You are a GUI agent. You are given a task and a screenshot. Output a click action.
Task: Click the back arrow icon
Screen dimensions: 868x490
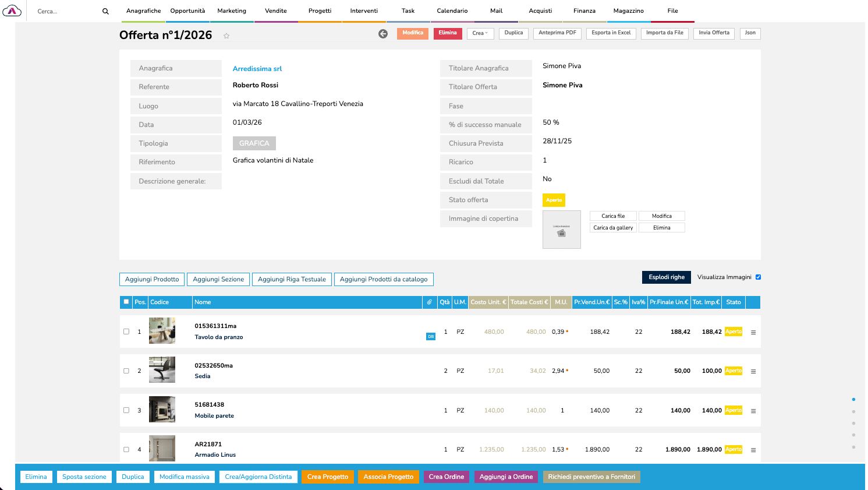tap(383, 34)
